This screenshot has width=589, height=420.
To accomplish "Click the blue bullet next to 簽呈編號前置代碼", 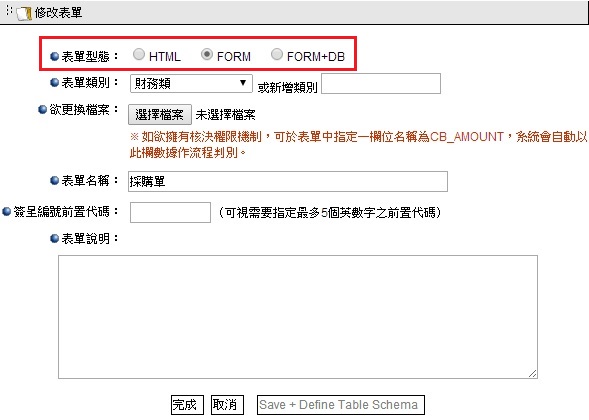I will tap(6, 212).
